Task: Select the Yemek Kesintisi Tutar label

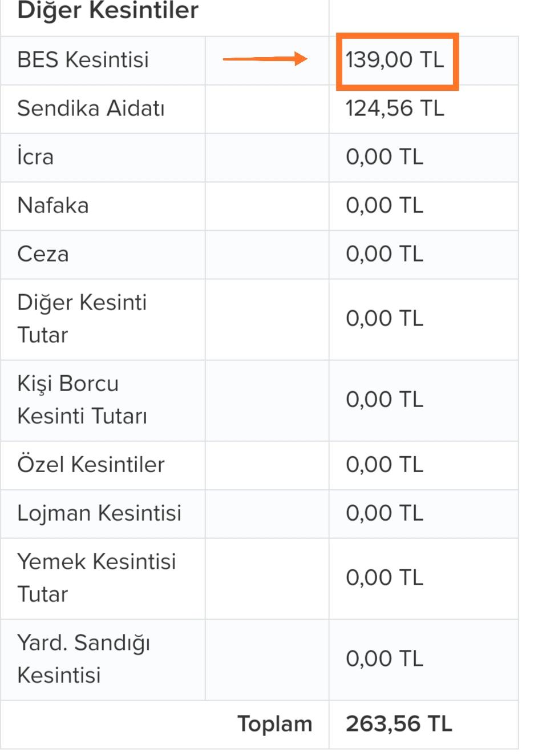Action: click(x=97, y=578)
